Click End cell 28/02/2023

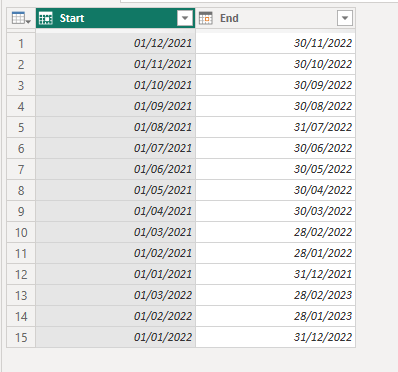[275, 295]
